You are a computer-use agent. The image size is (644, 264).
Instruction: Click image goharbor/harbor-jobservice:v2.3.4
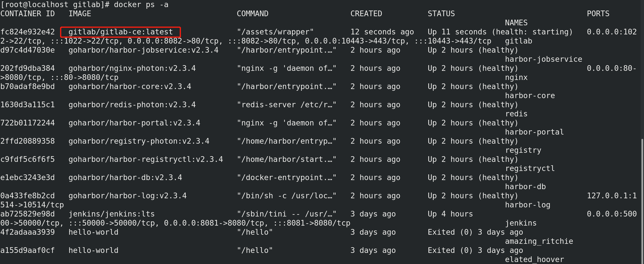tap(144, 50)
